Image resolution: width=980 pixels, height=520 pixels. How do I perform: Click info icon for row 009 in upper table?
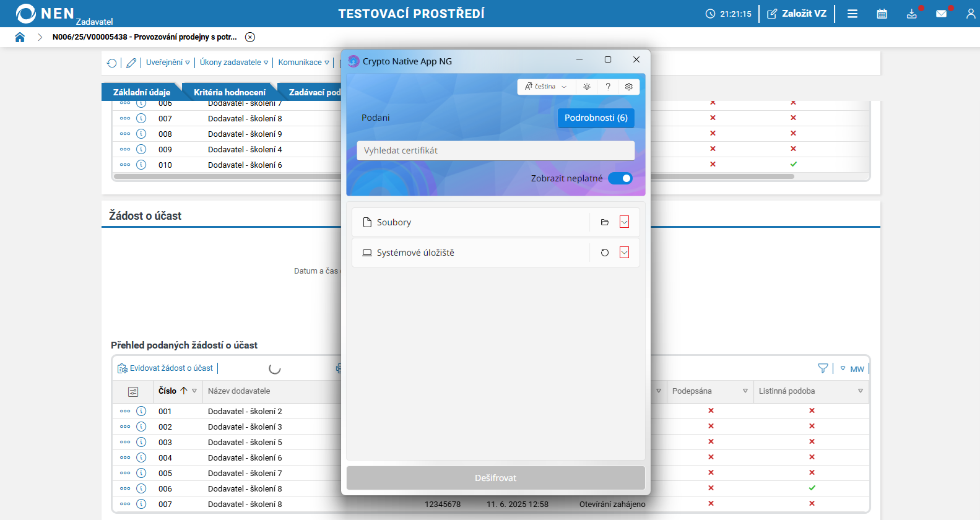[141, 149]
